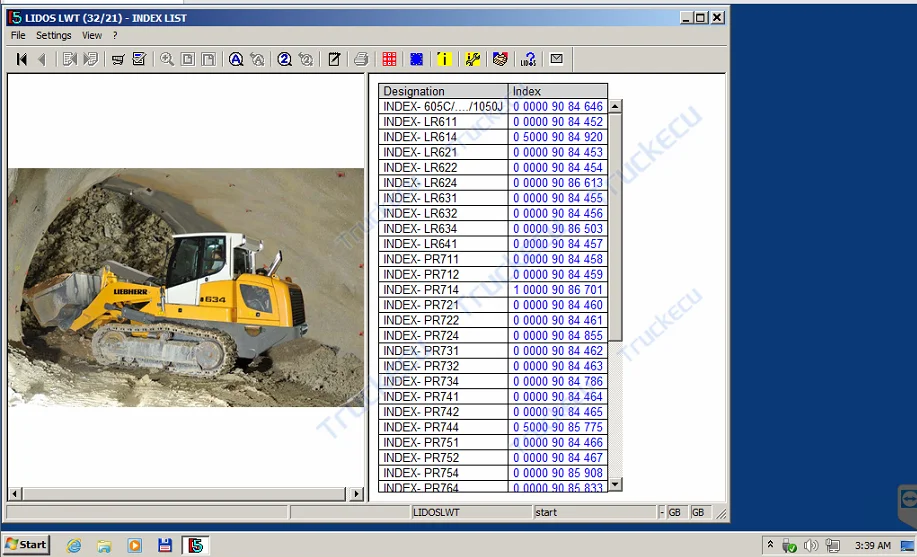The width and height of the screenshot is (917, 557).
Task: Open index link 0 0000 90 85 908
Action: 558,473
